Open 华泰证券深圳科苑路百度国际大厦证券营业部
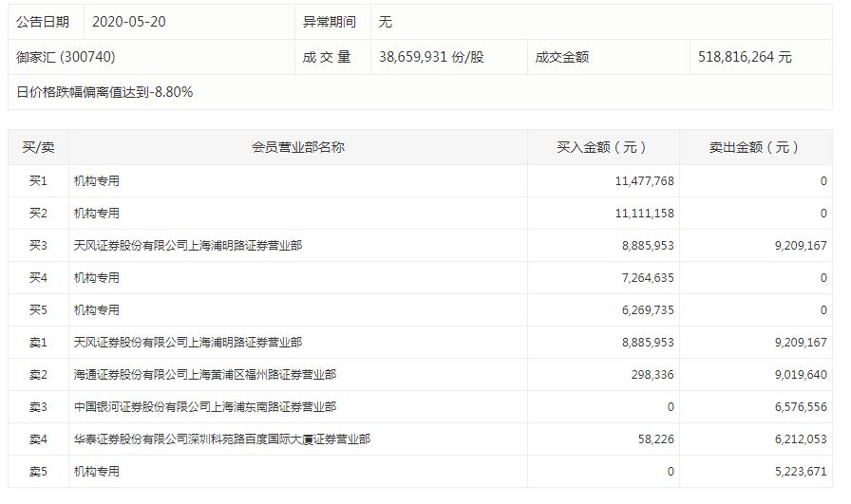 (x=221, y=439)
